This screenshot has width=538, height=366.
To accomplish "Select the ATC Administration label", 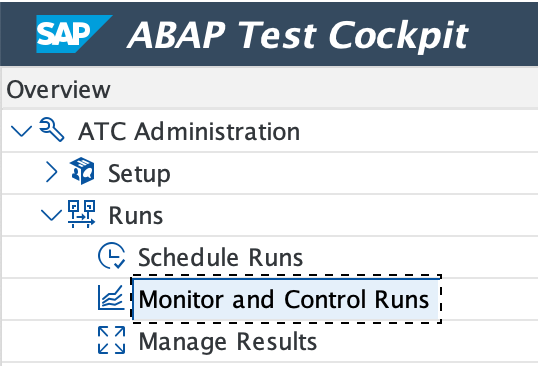I will (x=189, y=131).
